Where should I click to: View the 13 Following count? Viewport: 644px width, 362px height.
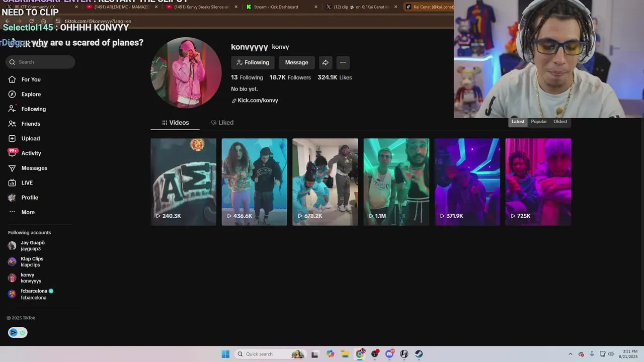point(247,77)
